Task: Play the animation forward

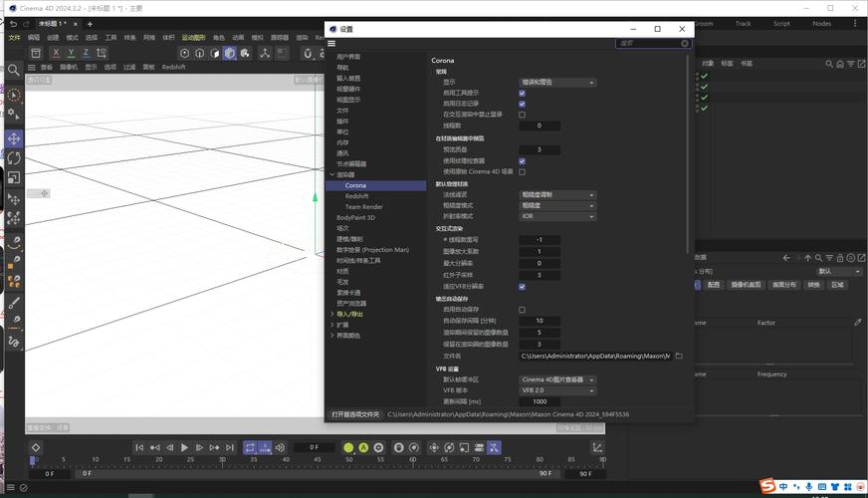Action: [184, 447]
